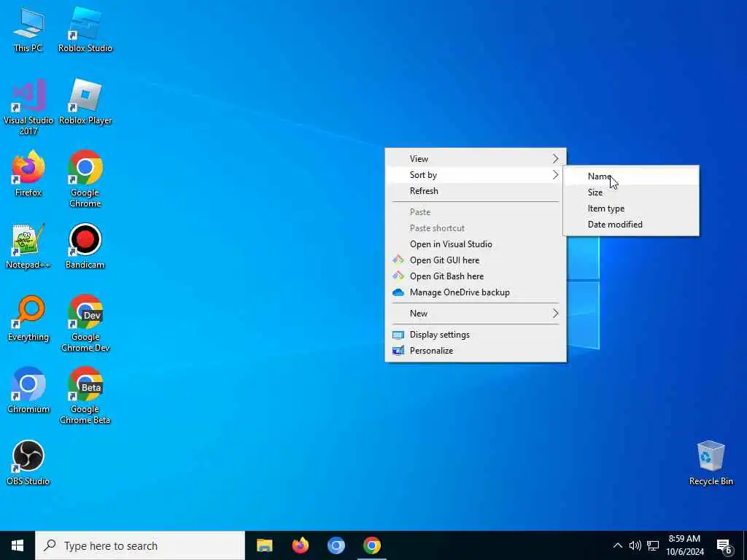Viewport: 747px width, 560px height.
Task: Open the Windows Start menu
Action: pyautogui.click(x=18, y=545)
